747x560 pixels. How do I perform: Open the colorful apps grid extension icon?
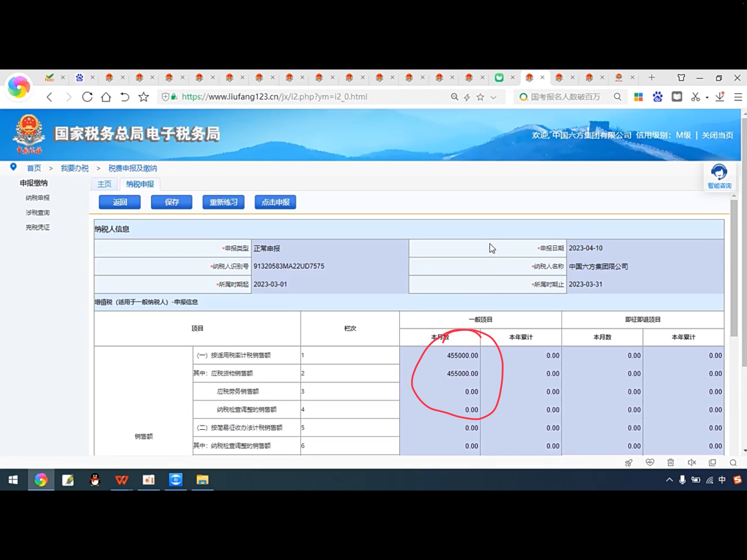coord(638,97)
